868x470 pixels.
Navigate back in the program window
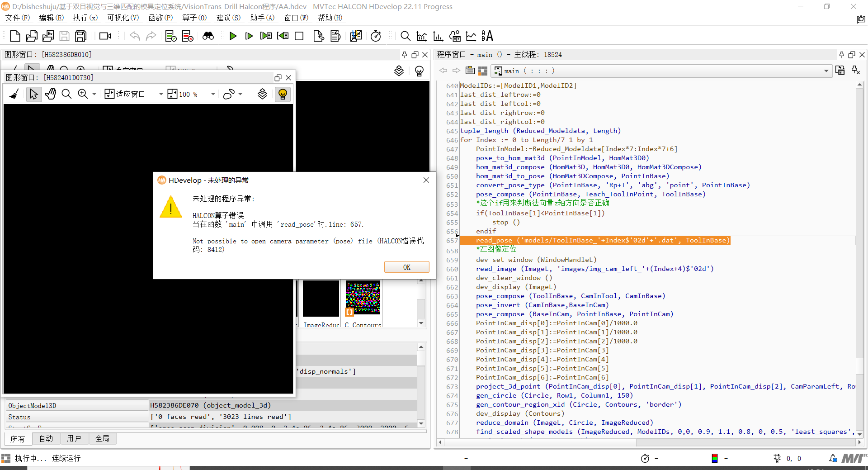pos(443,71)
